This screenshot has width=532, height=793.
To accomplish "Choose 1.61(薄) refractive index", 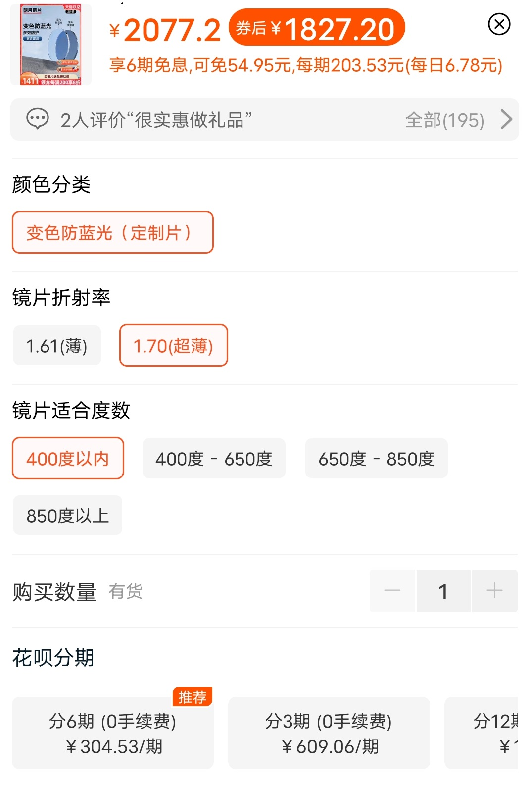I will (x=57, y=346).
